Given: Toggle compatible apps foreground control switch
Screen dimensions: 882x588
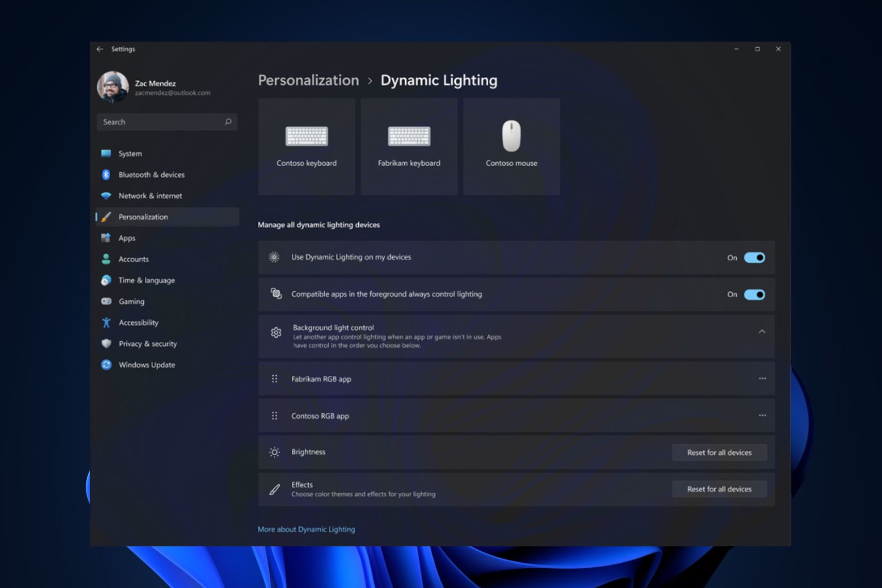Looking at the screenshot, I should point(754,294).
